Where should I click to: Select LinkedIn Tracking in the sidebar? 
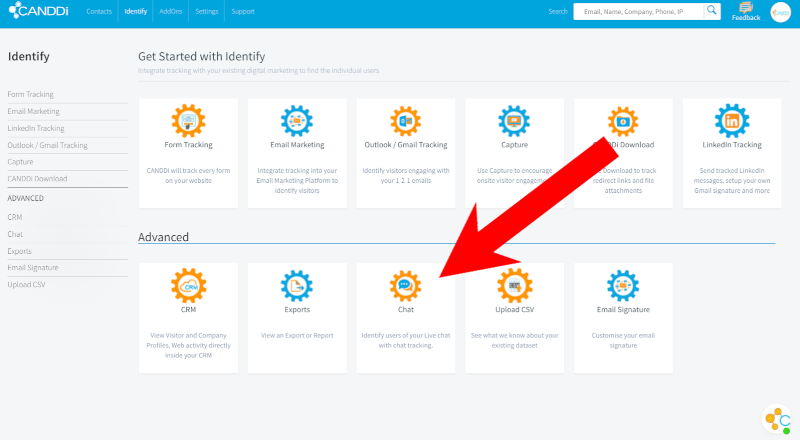(36, 128)
